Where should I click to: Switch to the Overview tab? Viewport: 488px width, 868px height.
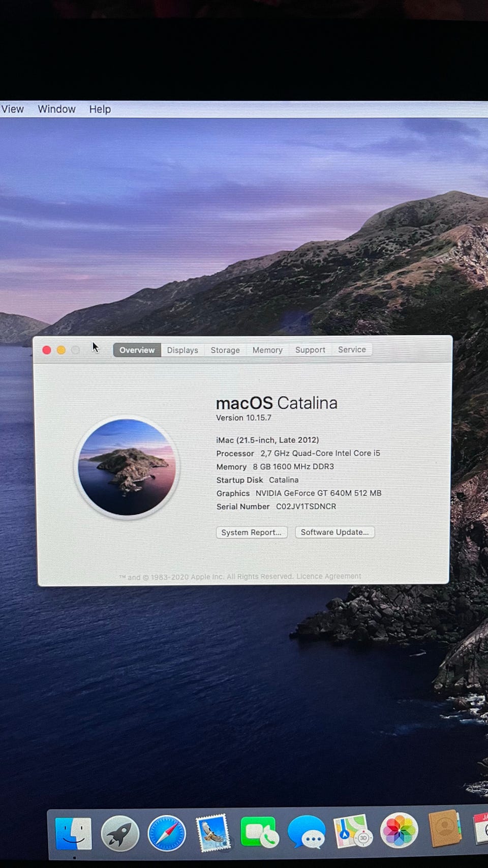137,350
